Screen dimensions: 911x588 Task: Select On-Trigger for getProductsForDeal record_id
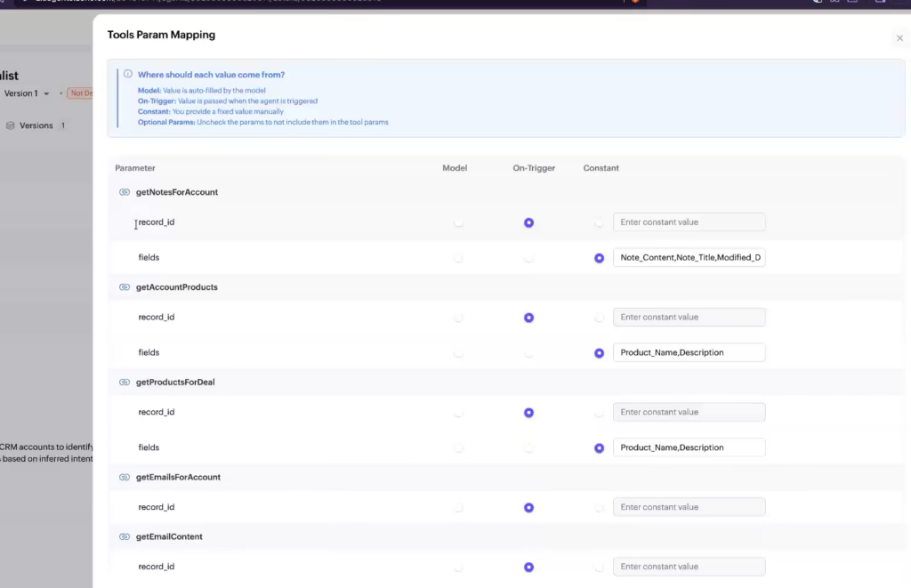[528, 413]
